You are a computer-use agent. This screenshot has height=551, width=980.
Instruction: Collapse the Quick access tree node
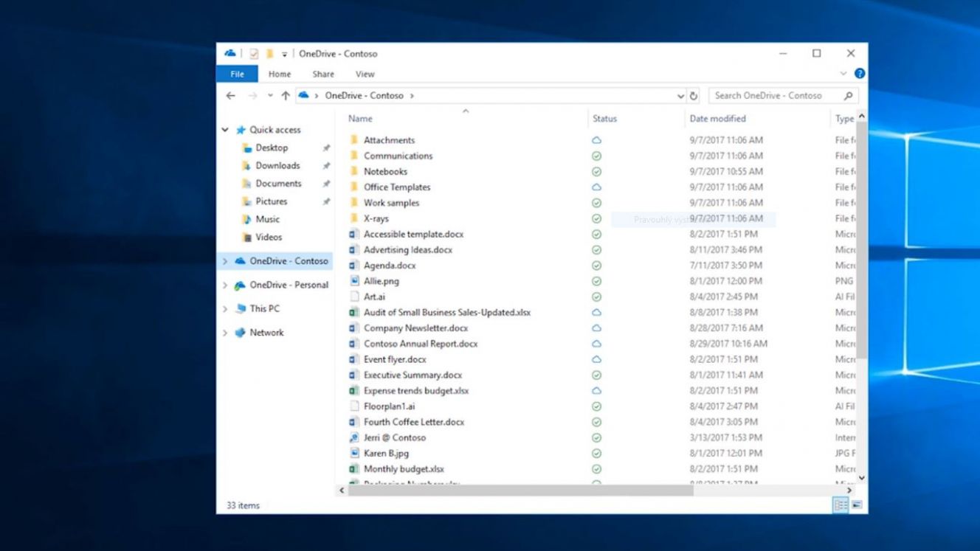225,130
